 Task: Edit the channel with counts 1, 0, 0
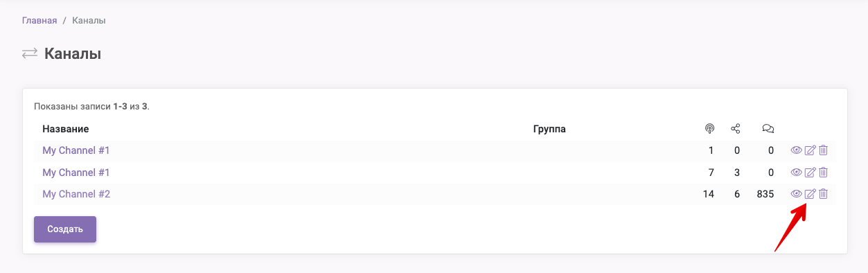pyautogui.click(x=810, y=150)
